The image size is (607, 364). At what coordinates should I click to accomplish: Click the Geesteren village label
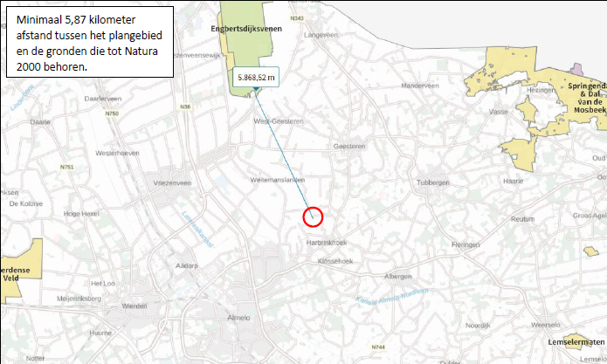349,147
